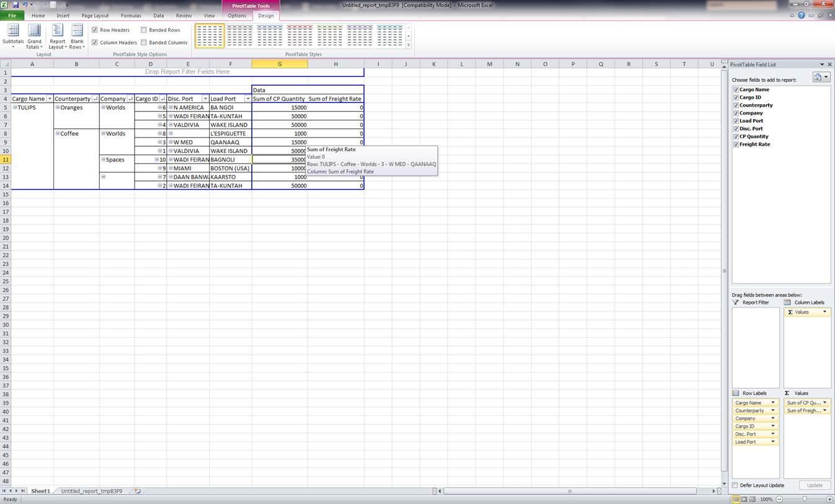Image resolution: width=835 pixels, height=504 pixels.
Task: Switch to the Untitled_report_tmpB3F9 sheet tab
Action: point(91,491)
